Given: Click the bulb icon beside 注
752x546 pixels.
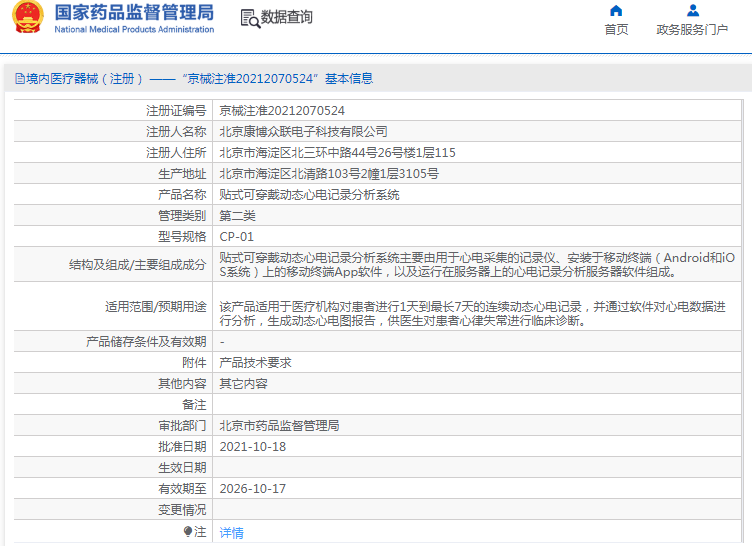Looking at the screenshot, I should 188,531.
